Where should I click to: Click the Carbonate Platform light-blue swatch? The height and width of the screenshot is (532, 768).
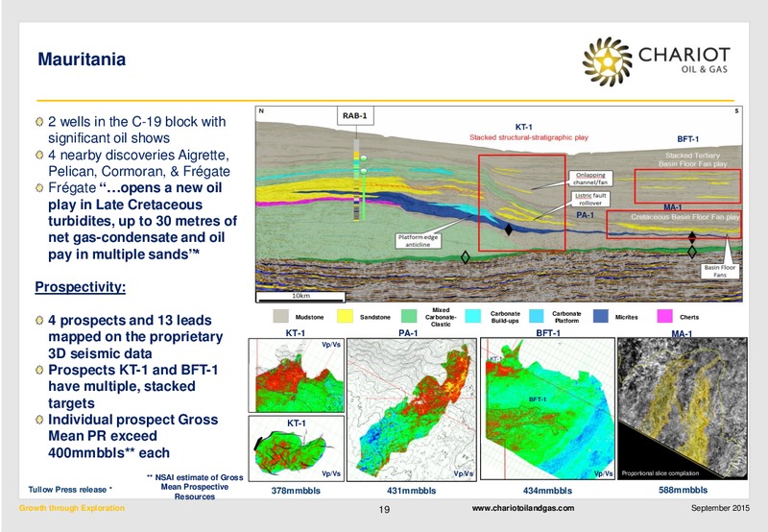click(537, 317)
